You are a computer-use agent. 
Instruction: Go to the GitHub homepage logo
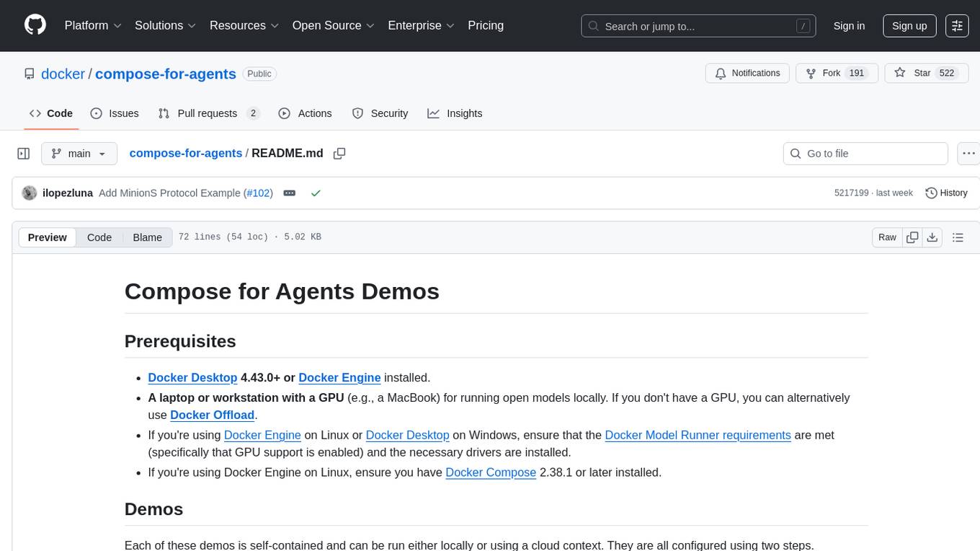(35, 25)
